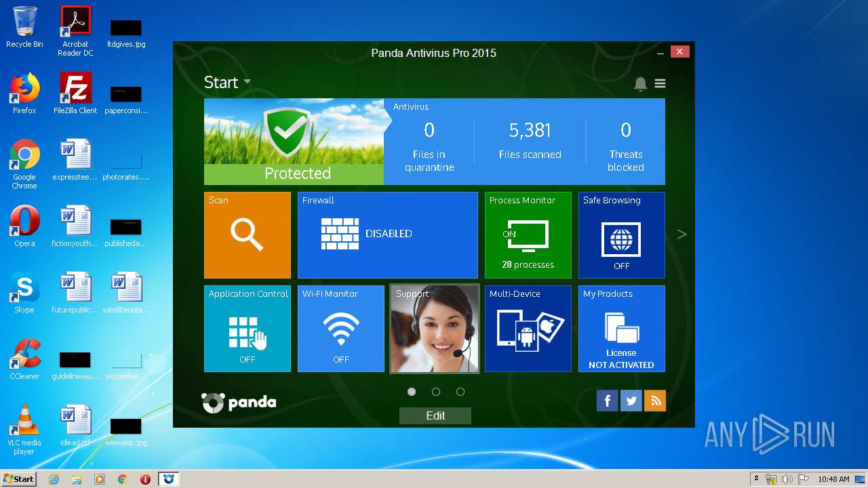Open VLC media player desktop shortcut
Screen dimensions: 868x488
24,430
